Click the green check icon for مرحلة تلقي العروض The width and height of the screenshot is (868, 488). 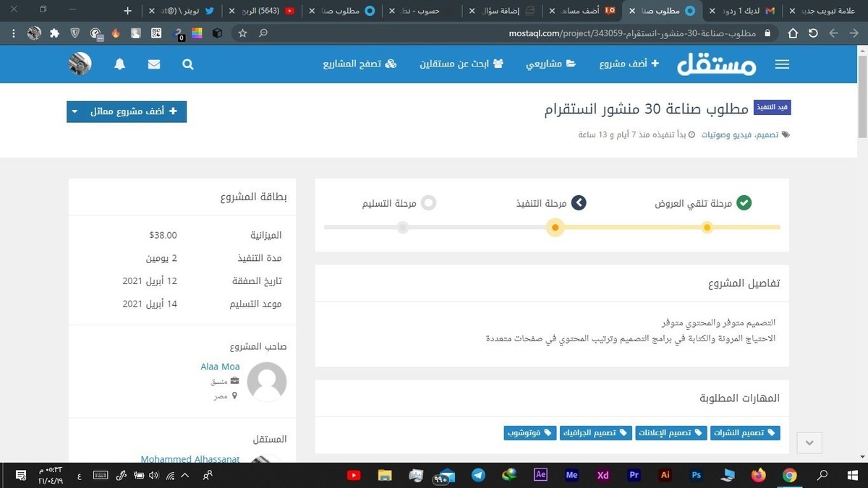[744, 203]
